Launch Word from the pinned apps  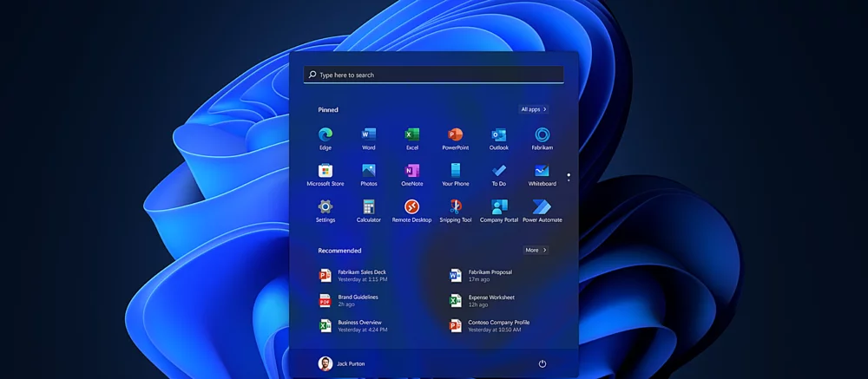click(369, 135)
